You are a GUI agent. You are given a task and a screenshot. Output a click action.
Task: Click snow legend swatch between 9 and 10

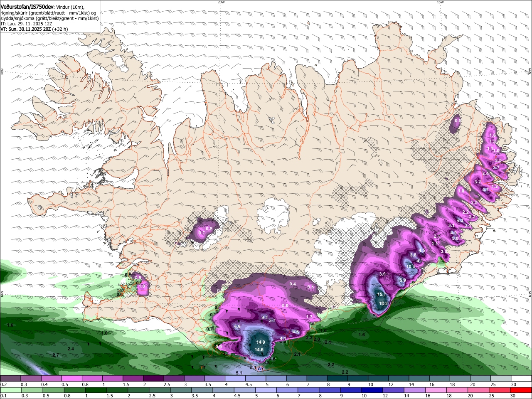pyautogui.click(x=357, y=378)
